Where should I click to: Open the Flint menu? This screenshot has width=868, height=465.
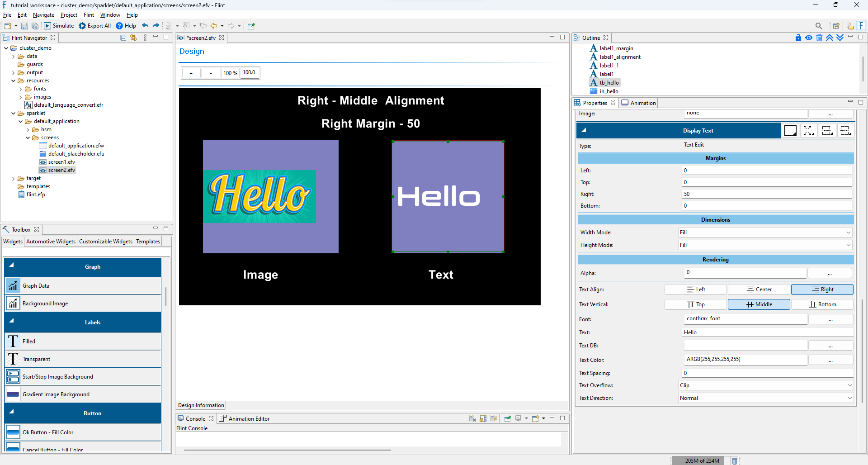(x=89, y=15)
